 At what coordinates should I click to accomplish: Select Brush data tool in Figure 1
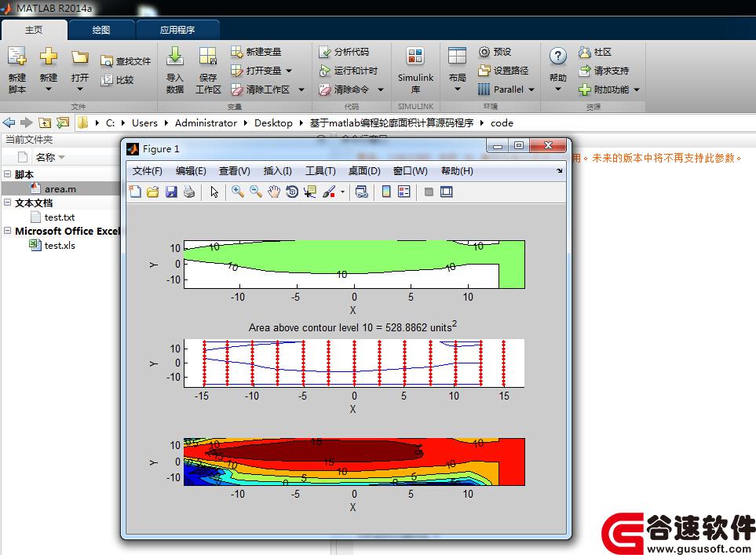pyautogui.click(x=329, y=192)
